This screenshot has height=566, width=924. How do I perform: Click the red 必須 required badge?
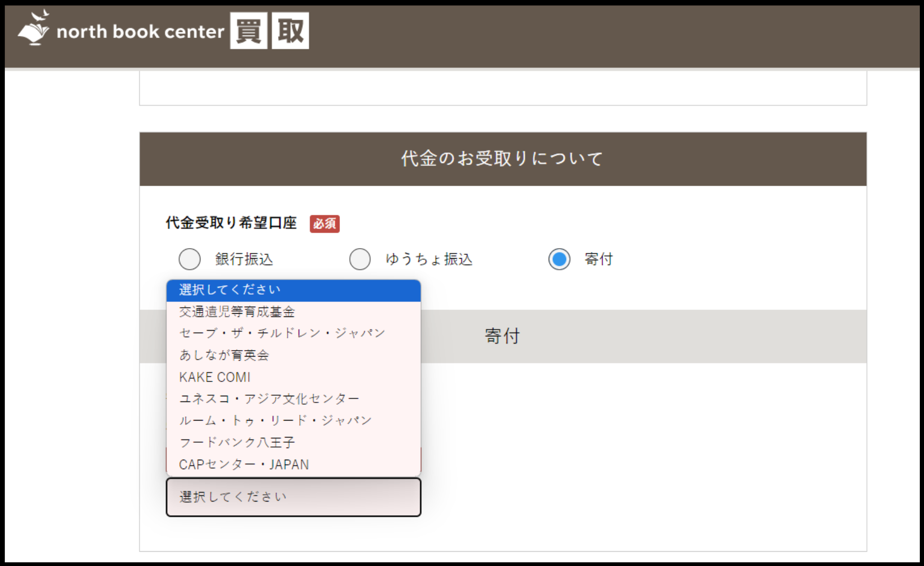click(324, 224)
